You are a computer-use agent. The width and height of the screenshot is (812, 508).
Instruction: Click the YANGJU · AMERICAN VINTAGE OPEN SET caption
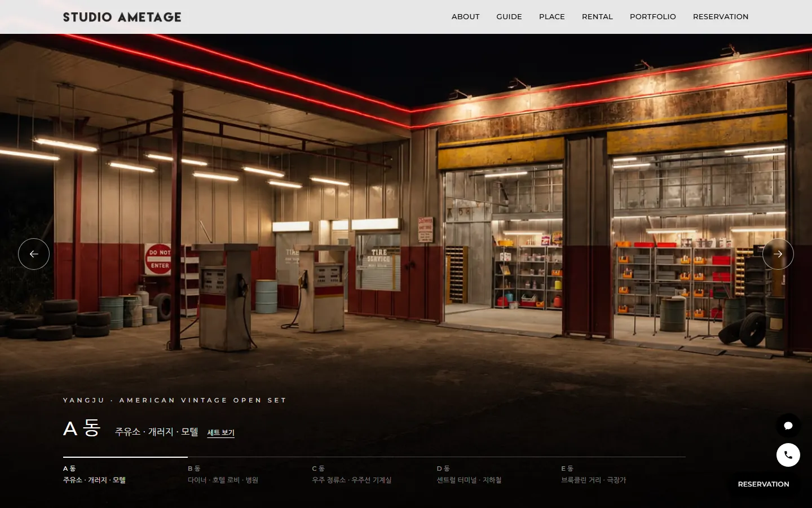175,400
